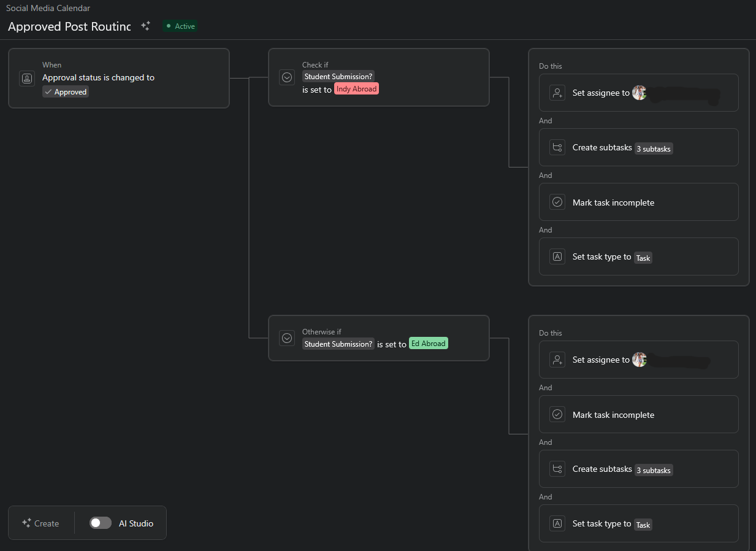The width and height of the screenshot is (756, 551).
Task: Open the Ed Abroad value selector
Action: pos(428,343)
